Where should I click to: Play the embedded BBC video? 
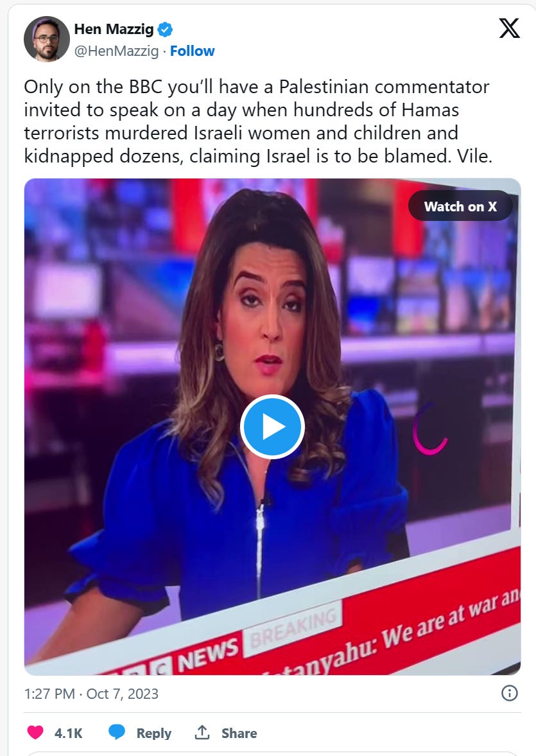tap(272, 426)
